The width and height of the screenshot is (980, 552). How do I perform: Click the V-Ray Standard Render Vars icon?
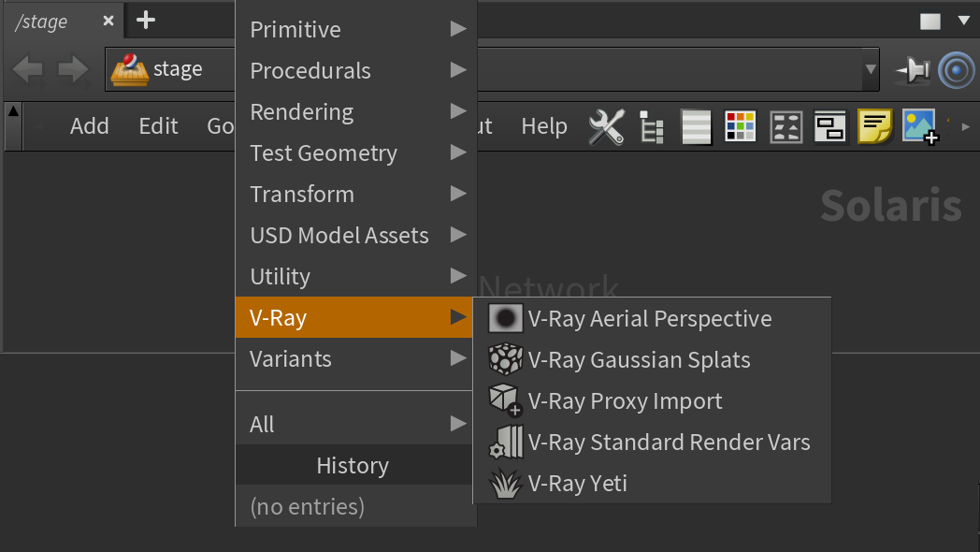tap(505, 442)
